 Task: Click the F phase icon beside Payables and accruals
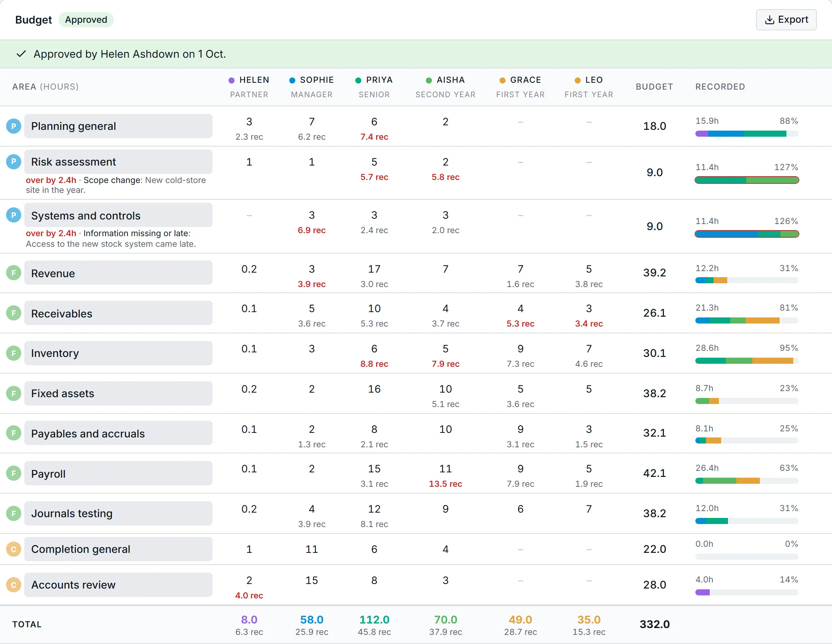click(14, 433)
